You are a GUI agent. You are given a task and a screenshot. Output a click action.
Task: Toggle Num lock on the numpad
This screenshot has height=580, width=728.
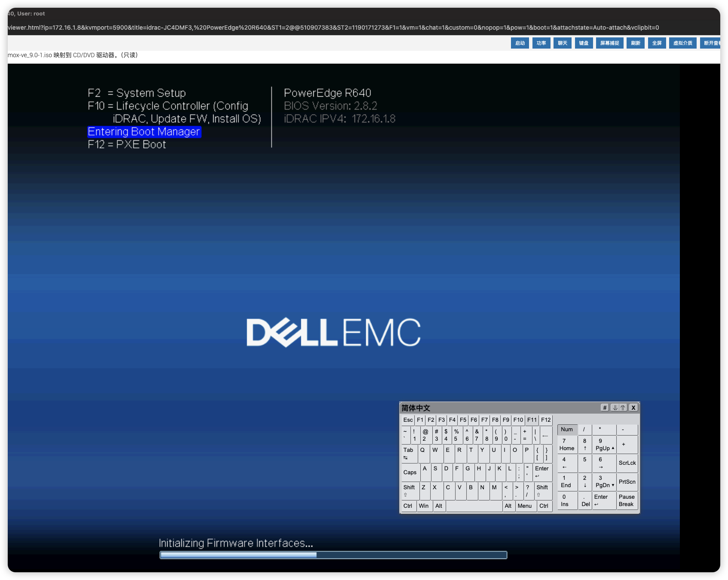pos(567,430)
